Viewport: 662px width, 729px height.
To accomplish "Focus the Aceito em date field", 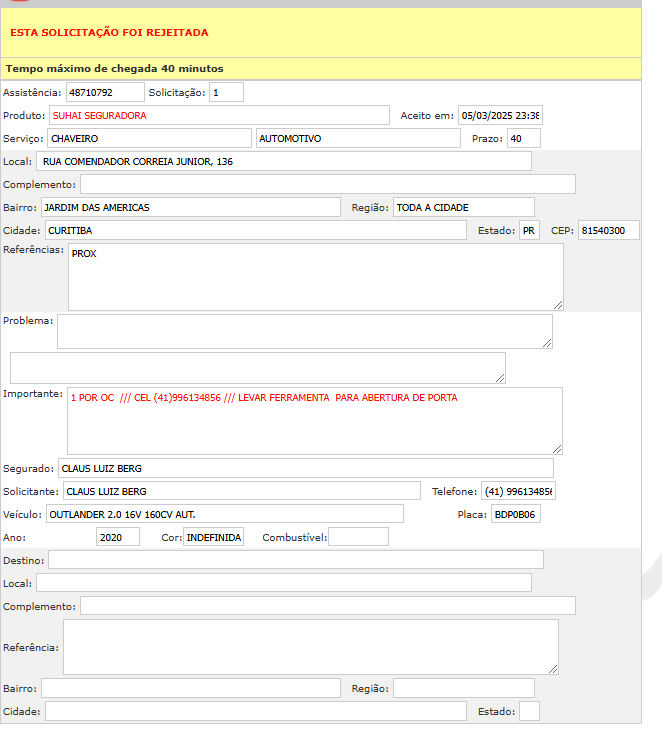I will (499, 115).
